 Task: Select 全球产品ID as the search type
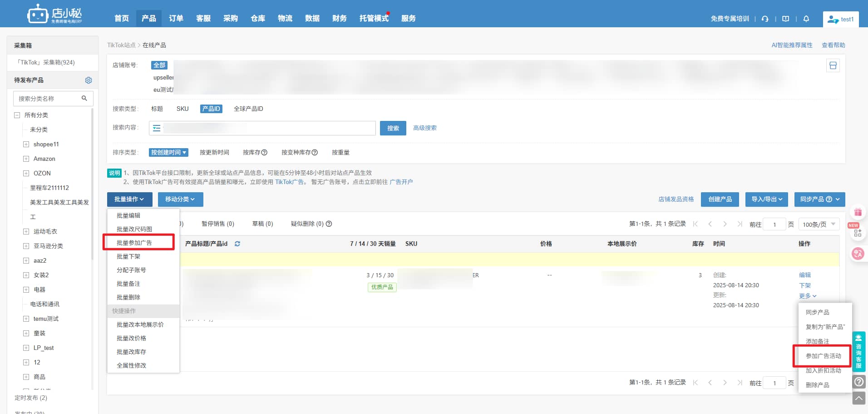click(249, 109)
